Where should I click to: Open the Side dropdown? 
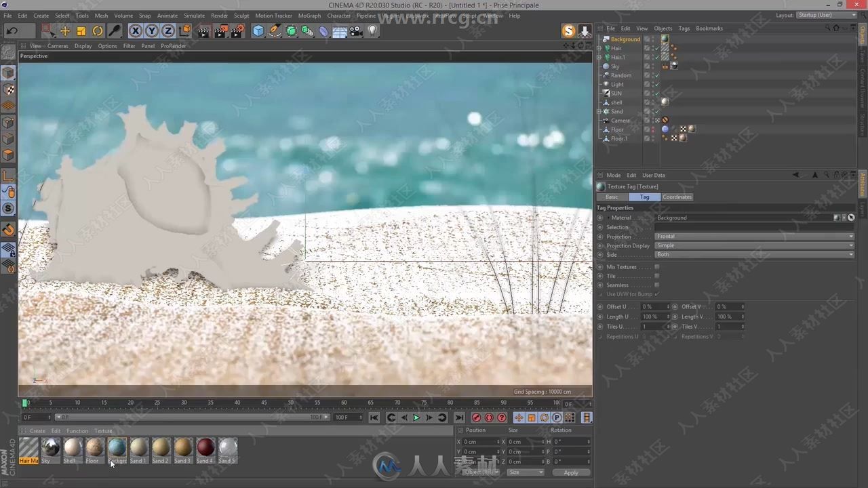(x=755, y=254)
